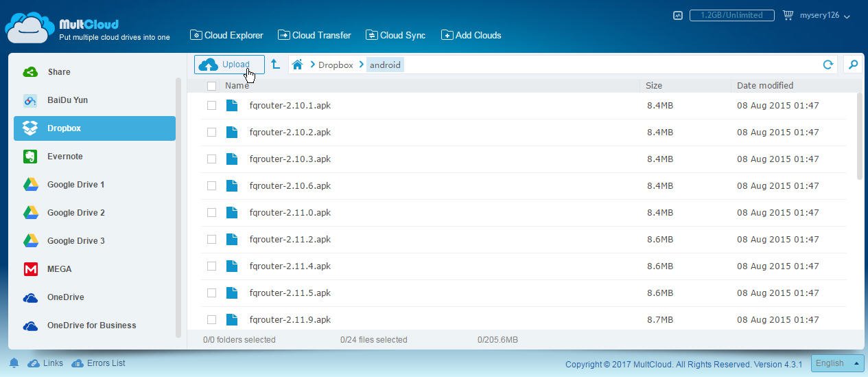Open the search magnifier icon
This screenshot has height=377, width=868.
pyautogui.click(x=853, y=65)
